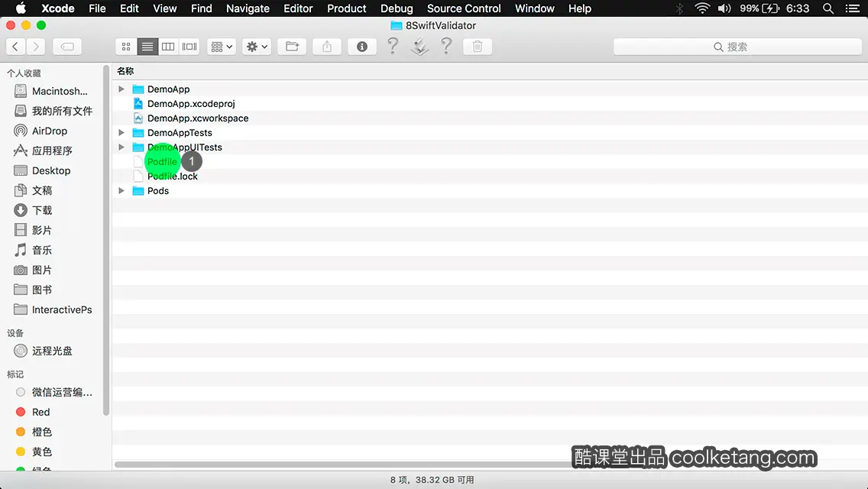Click the Get Info toolbar button
The image size is (868, 489).
362,47
